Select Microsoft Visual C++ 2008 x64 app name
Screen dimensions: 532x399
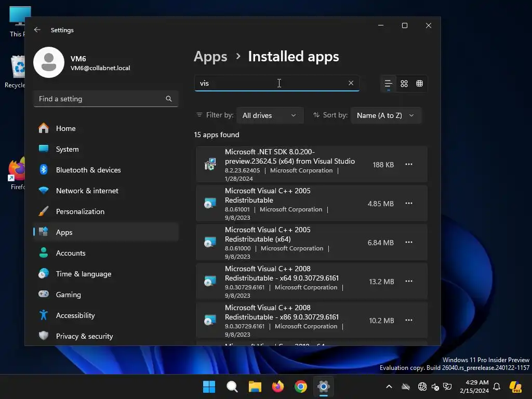click(x=282, y=273)
